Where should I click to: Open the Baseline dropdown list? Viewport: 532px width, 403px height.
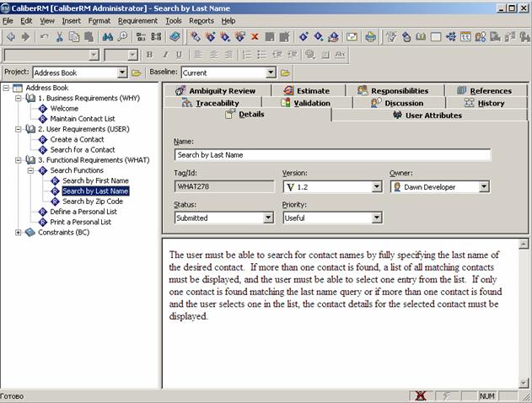point(271,73)
